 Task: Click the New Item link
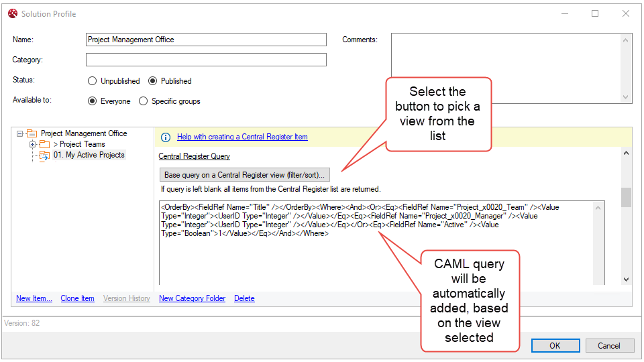click(34, 298)
